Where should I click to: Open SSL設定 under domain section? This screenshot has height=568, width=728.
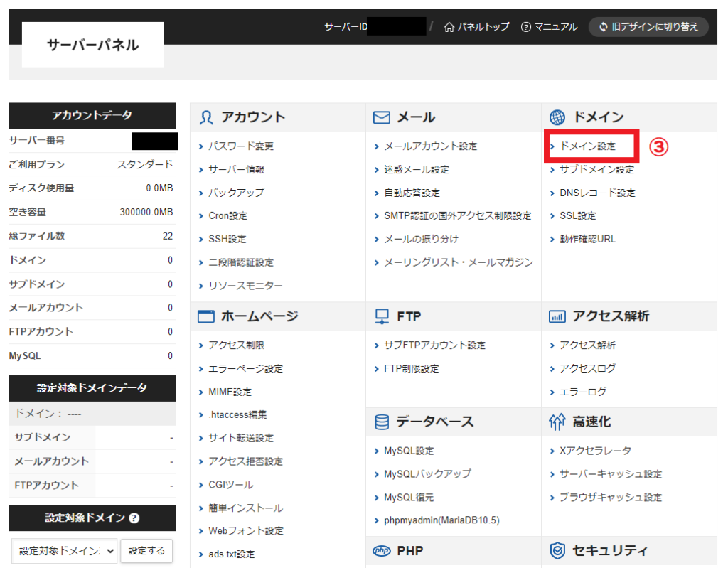(x=577, y=216)
